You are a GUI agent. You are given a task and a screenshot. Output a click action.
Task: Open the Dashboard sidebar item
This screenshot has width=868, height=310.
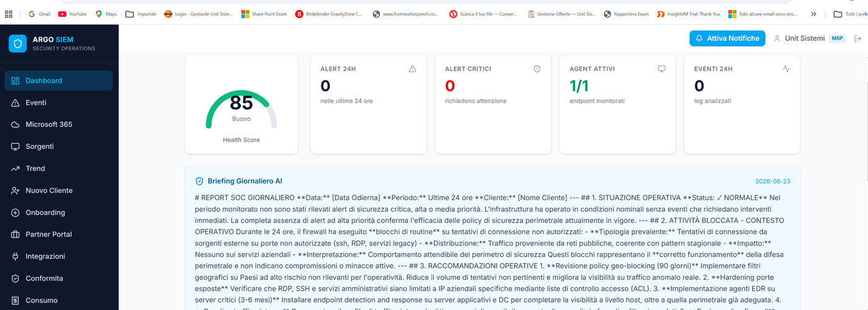(x=59, y=81)
